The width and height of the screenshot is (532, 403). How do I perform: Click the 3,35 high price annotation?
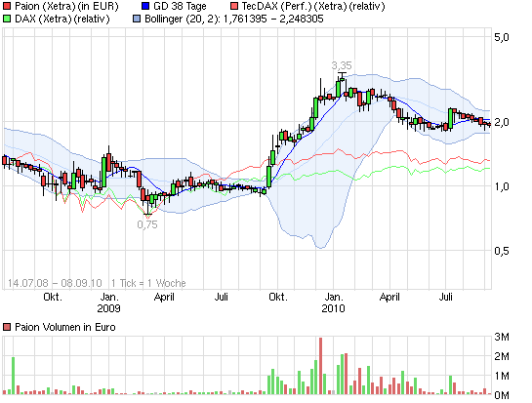pos(342,65)
